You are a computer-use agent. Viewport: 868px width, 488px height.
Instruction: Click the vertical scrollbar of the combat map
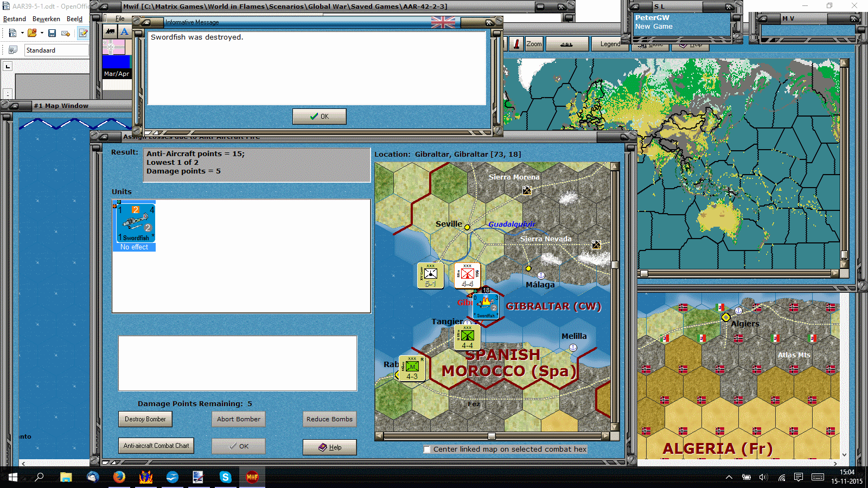click(615, 297)
